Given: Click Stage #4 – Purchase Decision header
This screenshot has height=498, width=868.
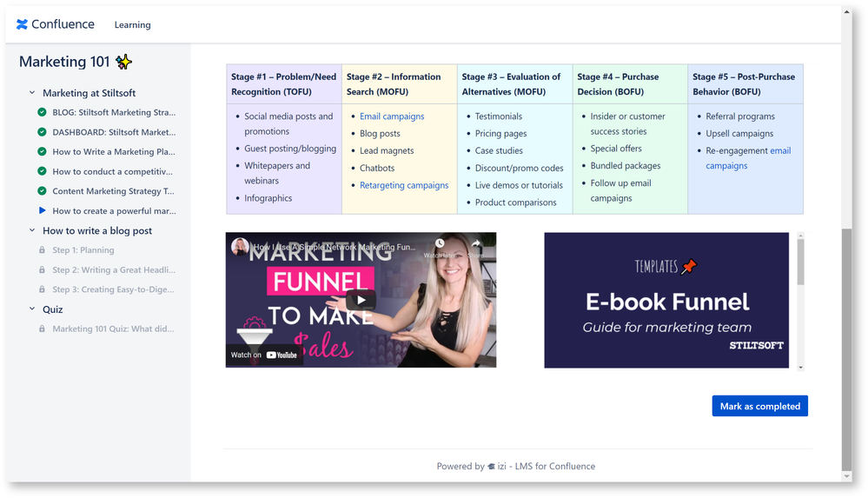Looking at the screenshot, I should (630, 84).
